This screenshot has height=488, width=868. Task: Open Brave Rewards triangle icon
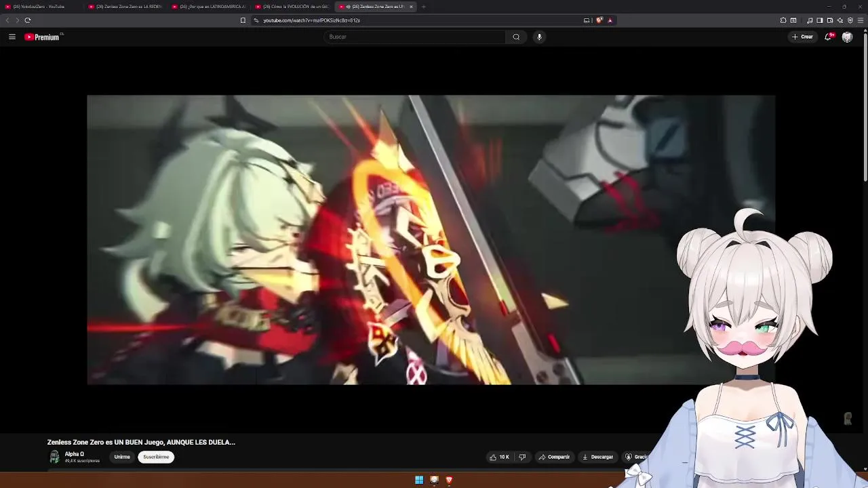click(610, 20)
